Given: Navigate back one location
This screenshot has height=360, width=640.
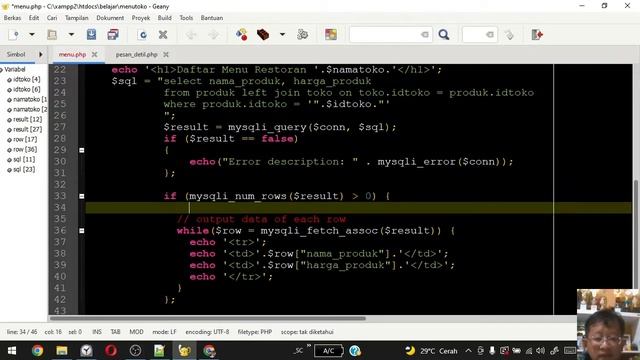Looking at the screenshot, I should (191, 35).
